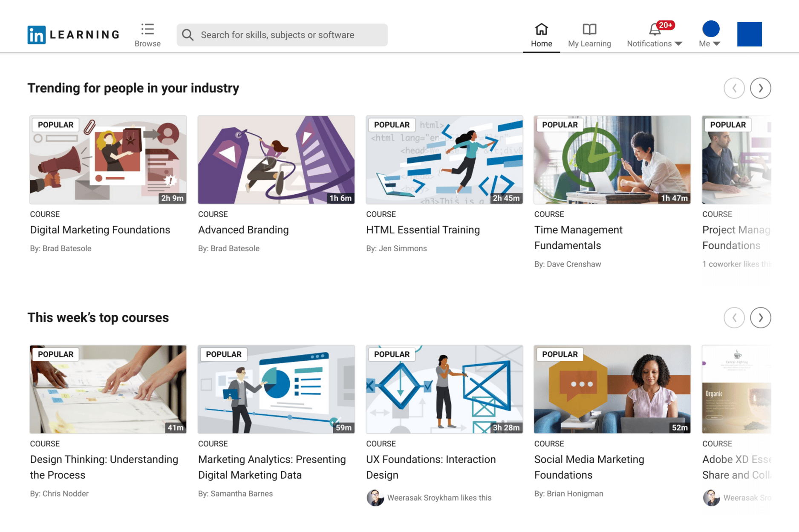
Task: Click the Me profile avatar circle
Action: coord(710,29)
